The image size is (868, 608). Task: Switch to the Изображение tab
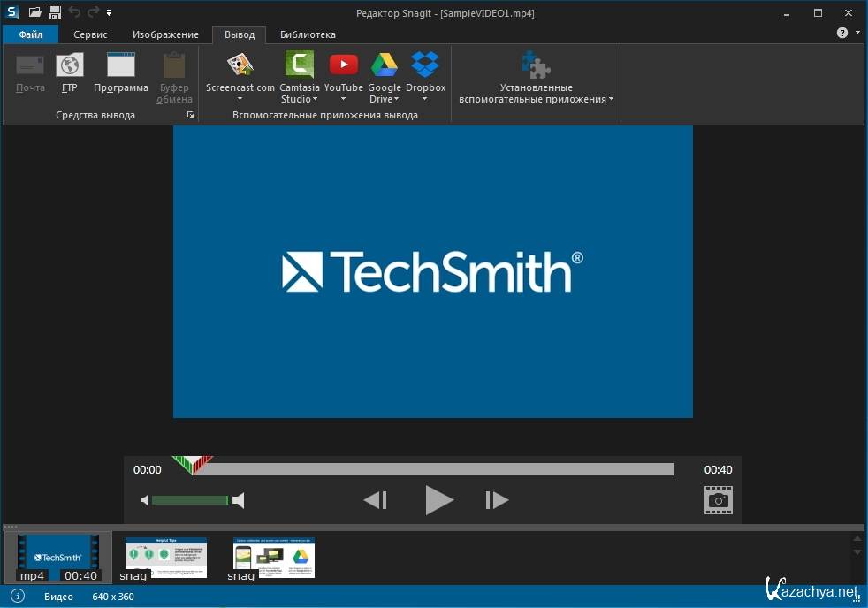click(x=165, y=34)
